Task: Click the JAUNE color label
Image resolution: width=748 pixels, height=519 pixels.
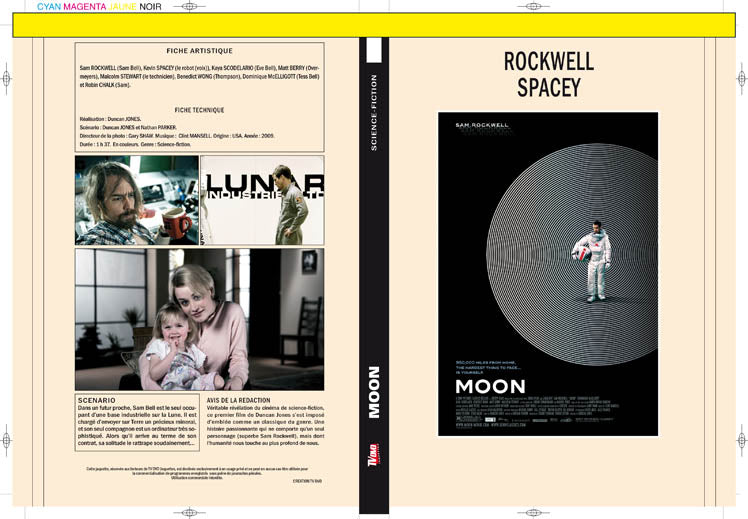Action: (x=122, y=7)
